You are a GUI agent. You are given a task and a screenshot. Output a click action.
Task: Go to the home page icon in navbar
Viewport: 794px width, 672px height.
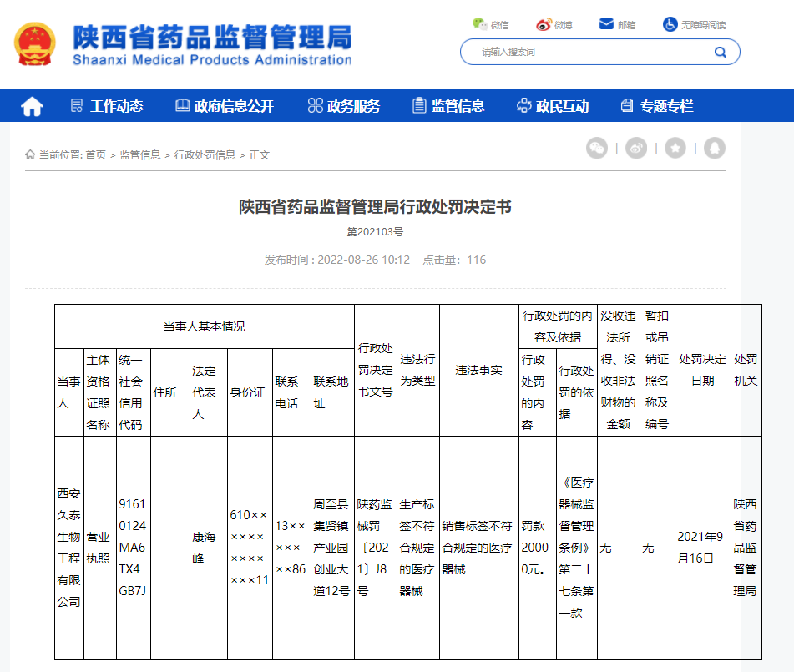coord(32,106)
